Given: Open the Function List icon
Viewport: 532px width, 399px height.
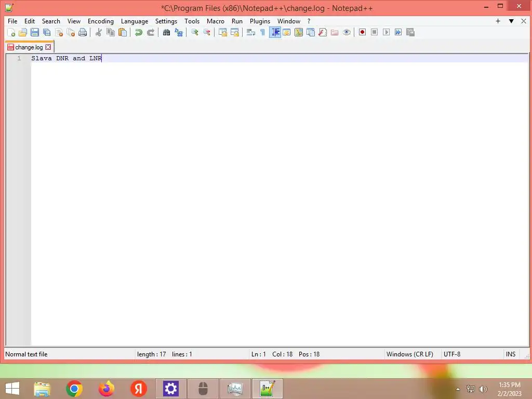Looking at the screenshot, I should pos(323,33).
